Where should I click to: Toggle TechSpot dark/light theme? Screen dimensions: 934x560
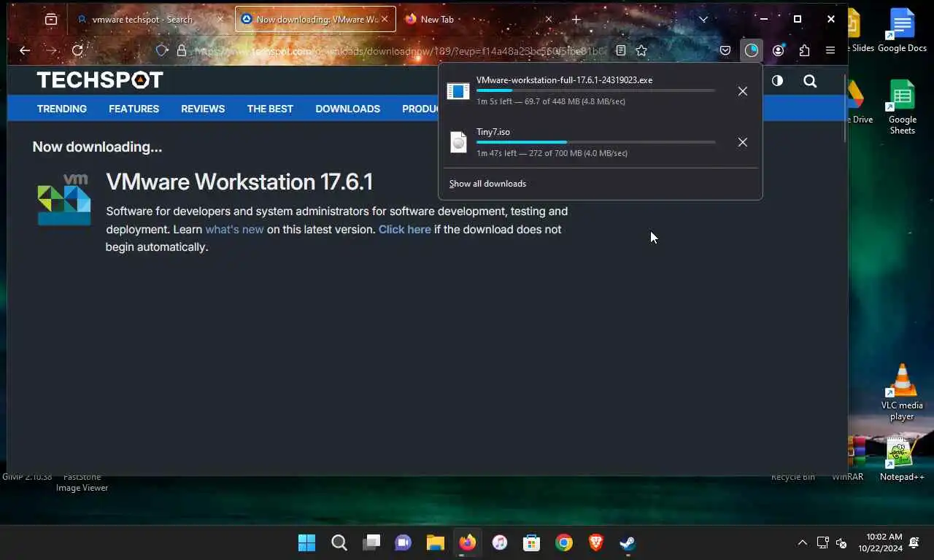coord(777,81)
